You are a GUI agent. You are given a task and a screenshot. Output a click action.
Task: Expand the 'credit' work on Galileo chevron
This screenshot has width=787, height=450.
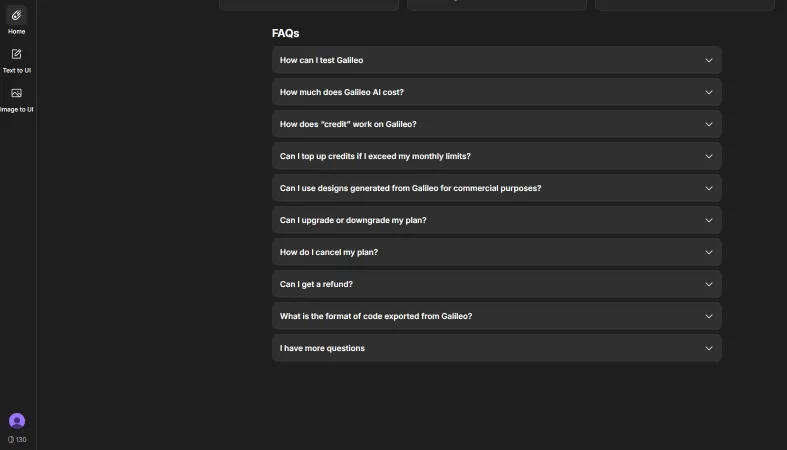point(709,124)
